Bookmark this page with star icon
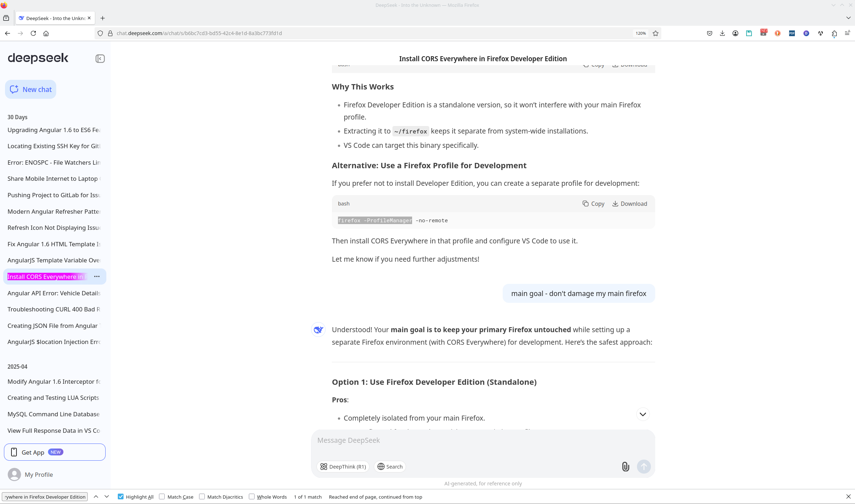855x504 pixels. click(x=656, y=33)
